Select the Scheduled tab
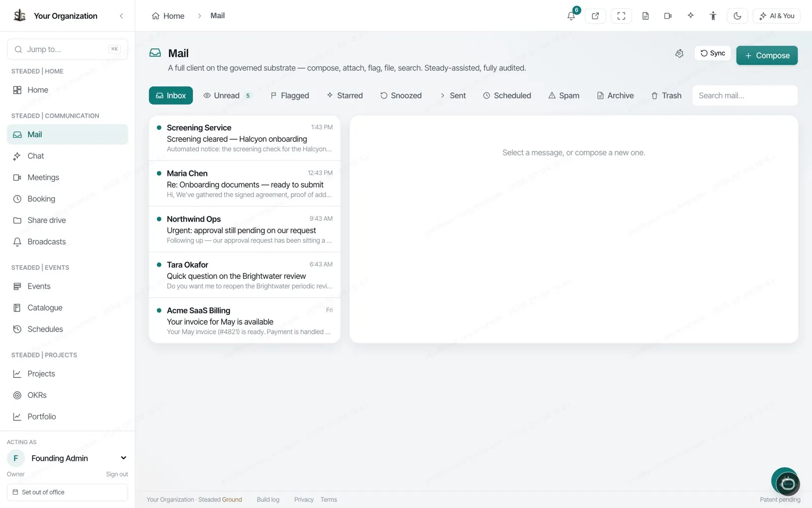The height and width of the screenshot is (508, 812). pyautogui.click(x=507, y=96)
